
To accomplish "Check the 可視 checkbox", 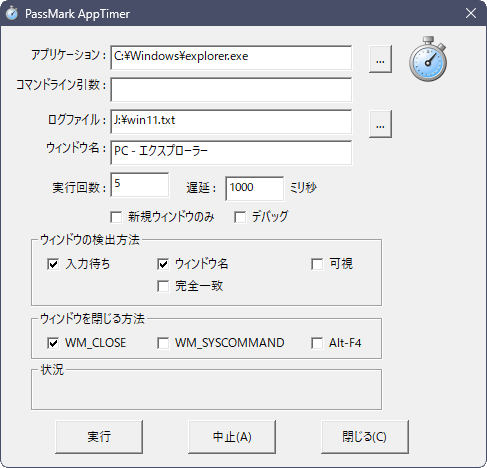I will point(317,264).
